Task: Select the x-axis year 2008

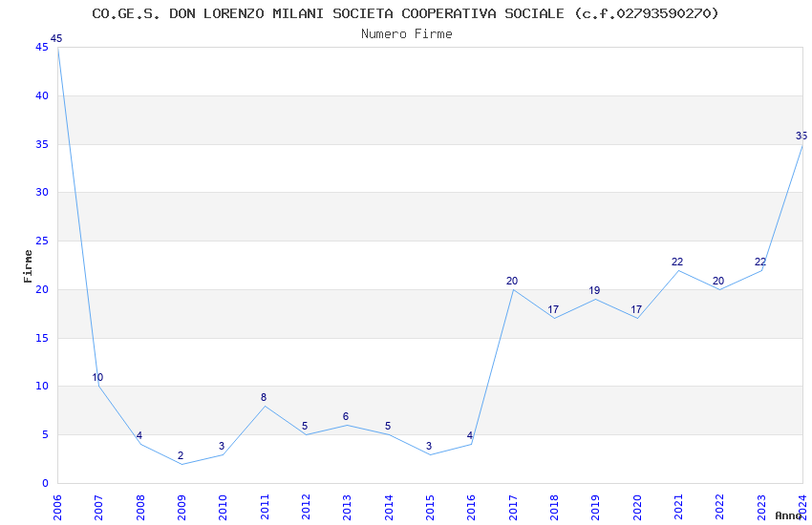Action: (139, 508)
